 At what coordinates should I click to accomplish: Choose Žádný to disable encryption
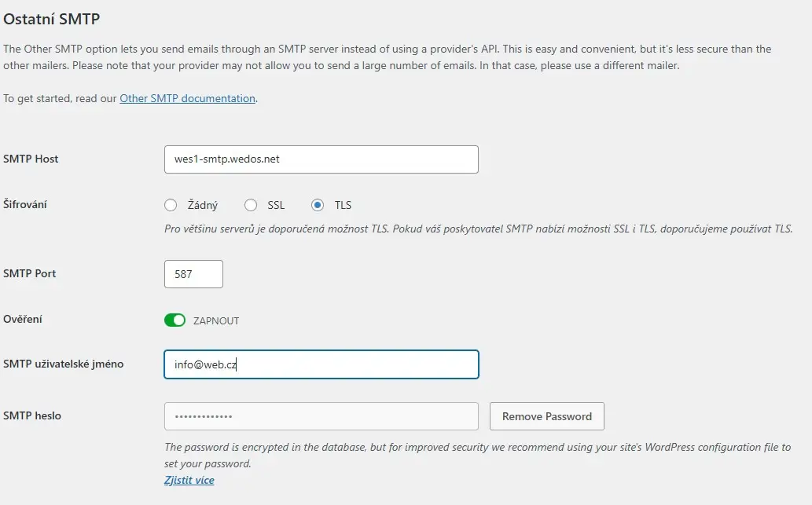[x=171, y=205]
